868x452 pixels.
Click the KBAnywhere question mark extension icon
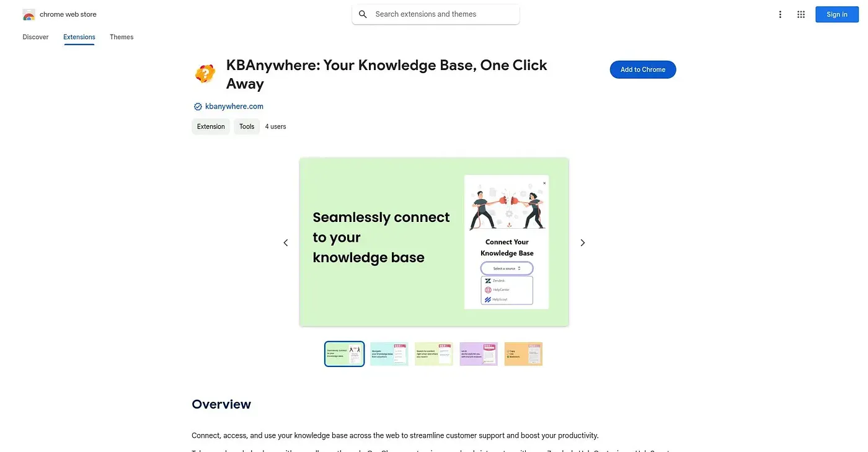click(205, 74)
